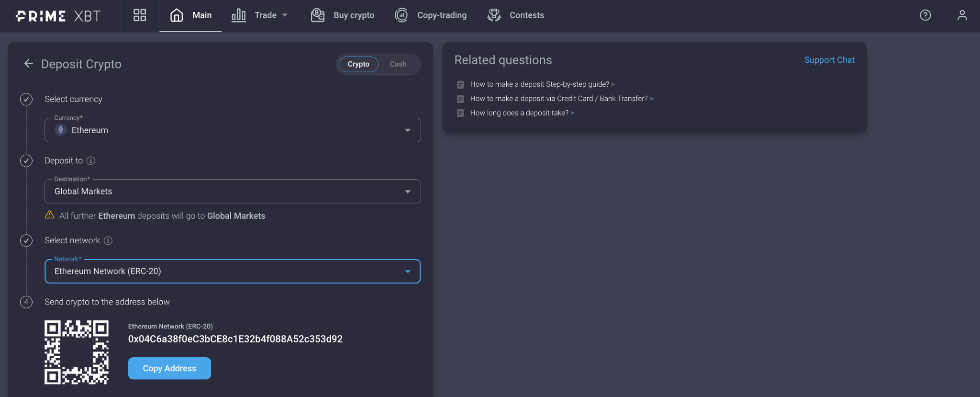Screen dimensions: 980x397
Task: Click the Deposit Crypto title
Action: pos(81,64)
